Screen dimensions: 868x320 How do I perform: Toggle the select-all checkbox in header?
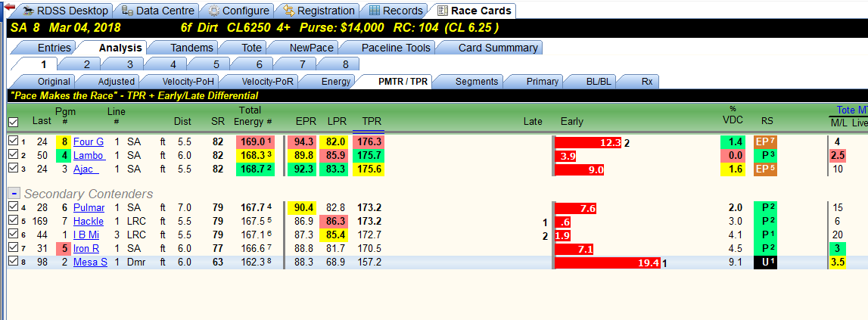tap(14, 122)
